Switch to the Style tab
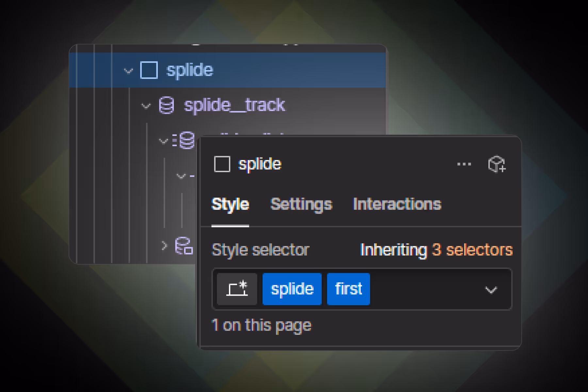Screen dimensions: 588x392 (x=230, y=205)
